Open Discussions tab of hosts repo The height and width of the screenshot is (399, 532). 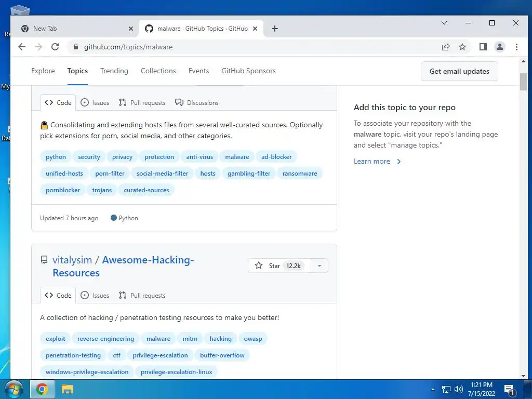click(x=197, y=102)
